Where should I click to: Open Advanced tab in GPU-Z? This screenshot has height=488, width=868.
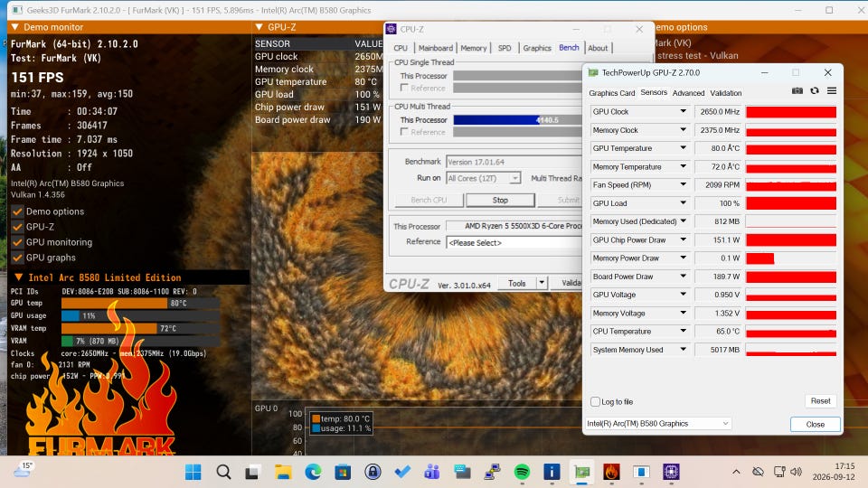point(688,93)
